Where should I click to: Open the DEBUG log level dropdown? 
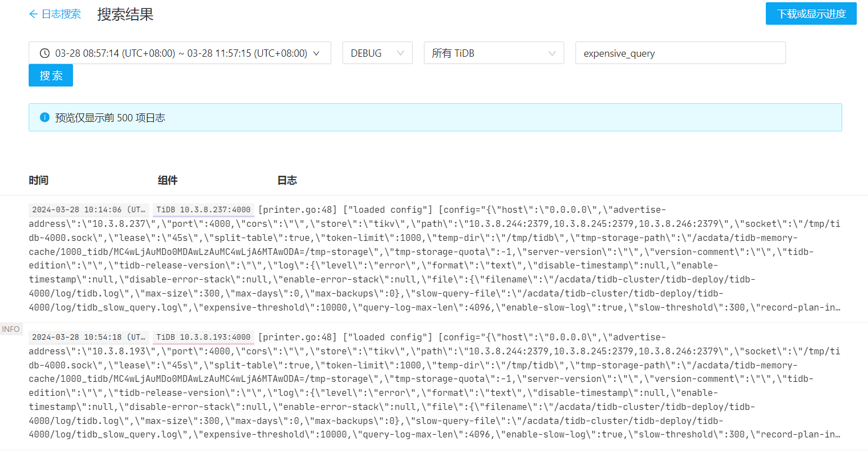pos(377,53)
